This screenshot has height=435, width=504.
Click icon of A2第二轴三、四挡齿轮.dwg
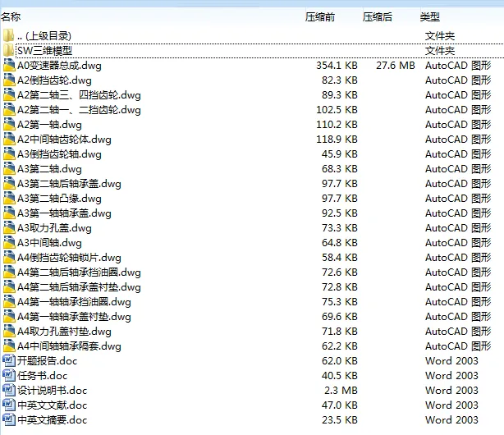coord(9,95)
